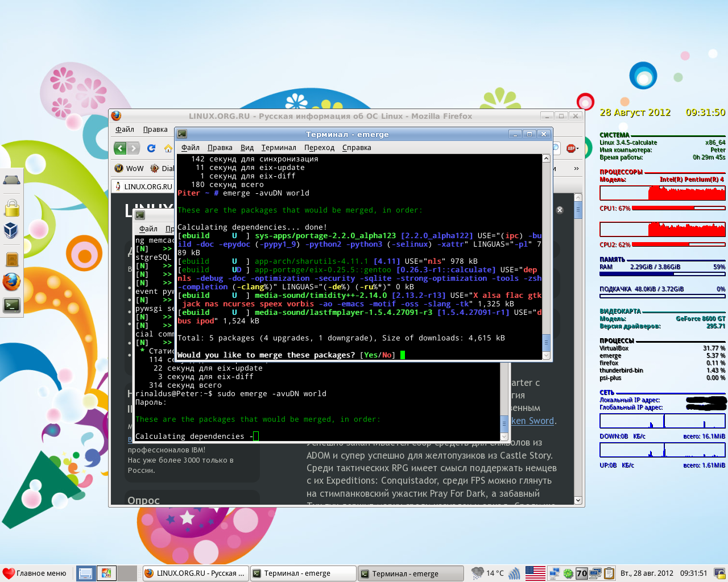This screenshot has height=582, width=728.
Task: Open Правка menu in front terminal
Action: (220, 147)
